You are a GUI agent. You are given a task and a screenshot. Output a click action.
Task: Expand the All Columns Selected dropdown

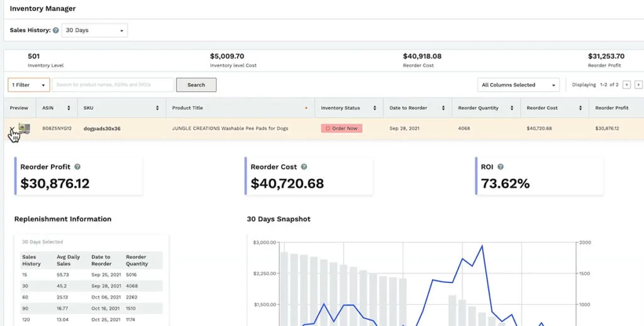[518, 85]
